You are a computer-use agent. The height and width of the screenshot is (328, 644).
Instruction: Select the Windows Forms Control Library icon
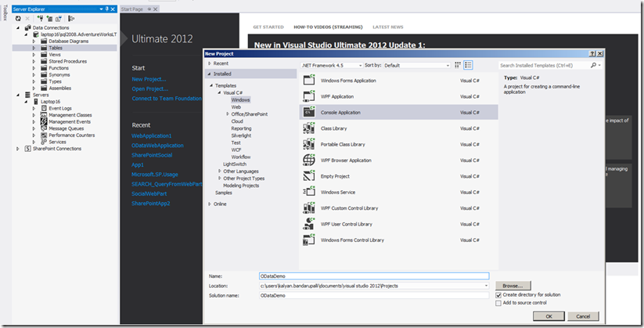309,240
